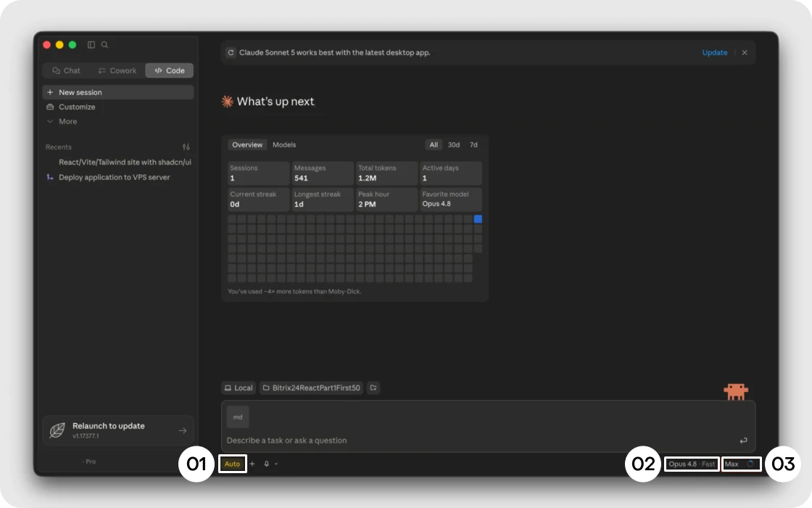This screenshot has width=812, height=508.
Task: Open the Auto permission mode selector
Action: 233,464
